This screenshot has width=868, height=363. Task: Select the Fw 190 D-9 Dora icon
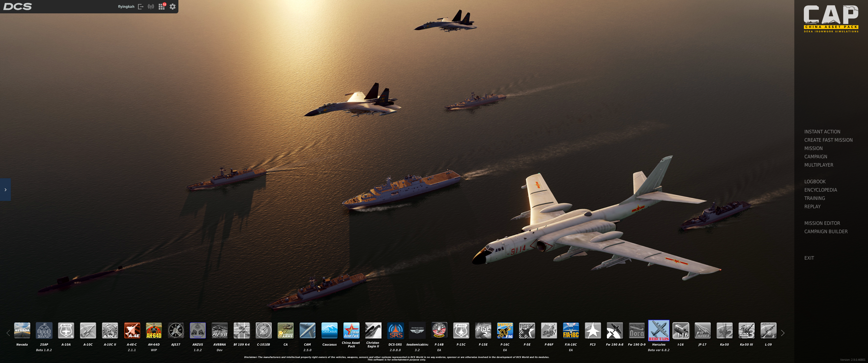tap(637, 330)
